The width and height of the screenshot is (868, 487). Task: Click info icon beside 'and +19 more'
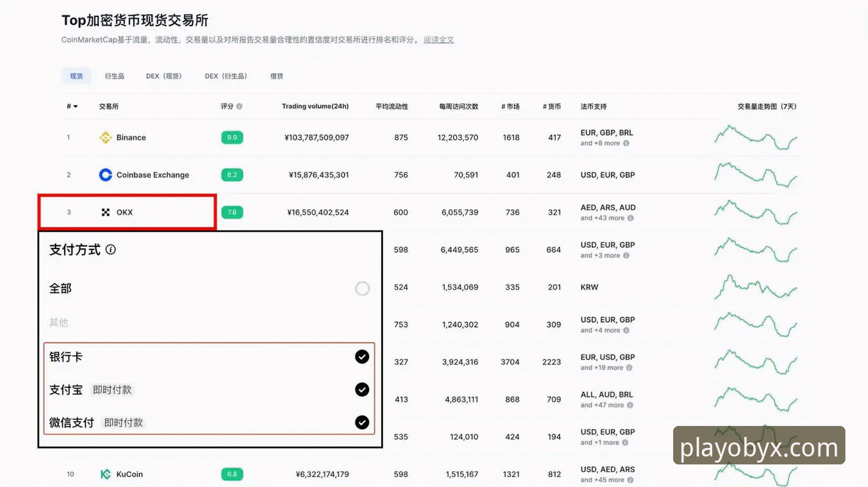pos(629,367)
